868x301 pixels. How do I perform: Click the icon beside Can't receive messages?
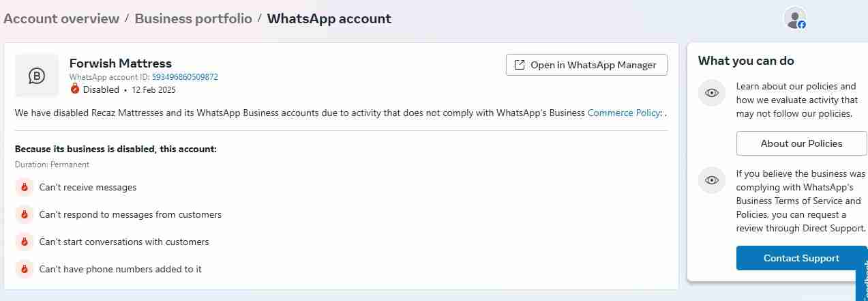point(24,187)
